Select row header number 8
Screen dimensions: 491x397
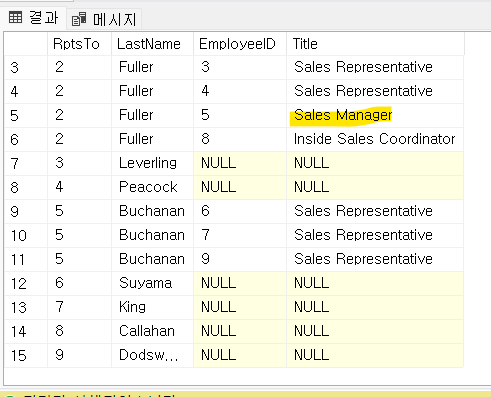point(26,188)
